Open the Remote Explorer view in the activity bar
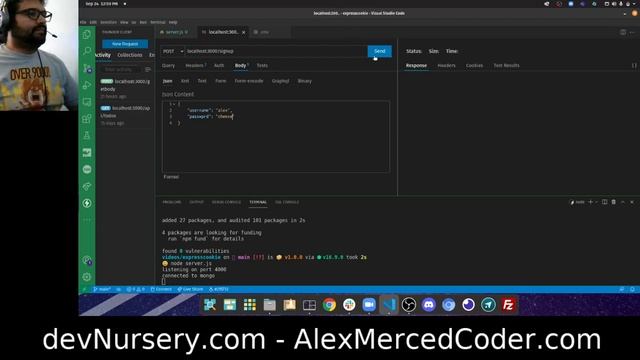This screenshot has width=640, height=360. pyautogui.click(x=87, y=102)
